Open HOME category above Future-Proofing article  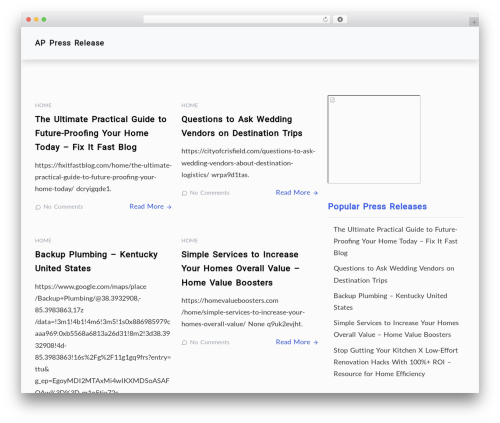43,105
